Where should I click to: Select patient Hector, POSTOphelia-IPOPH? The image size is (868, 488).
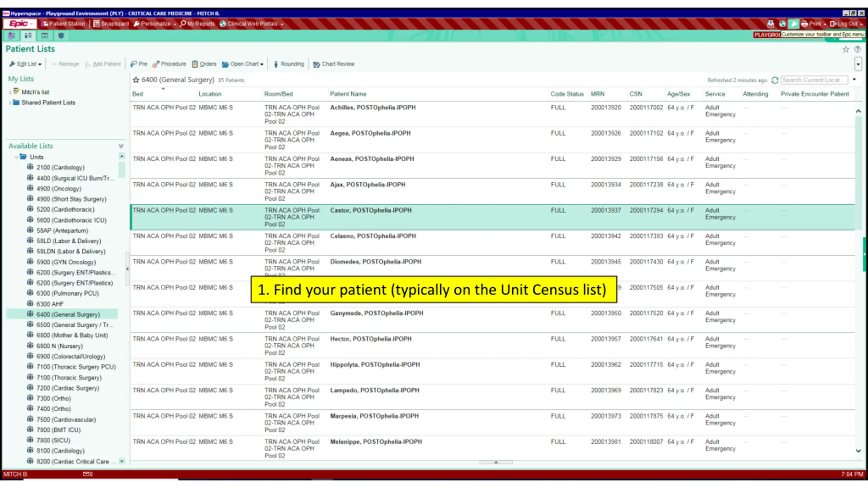pos(371,339)
